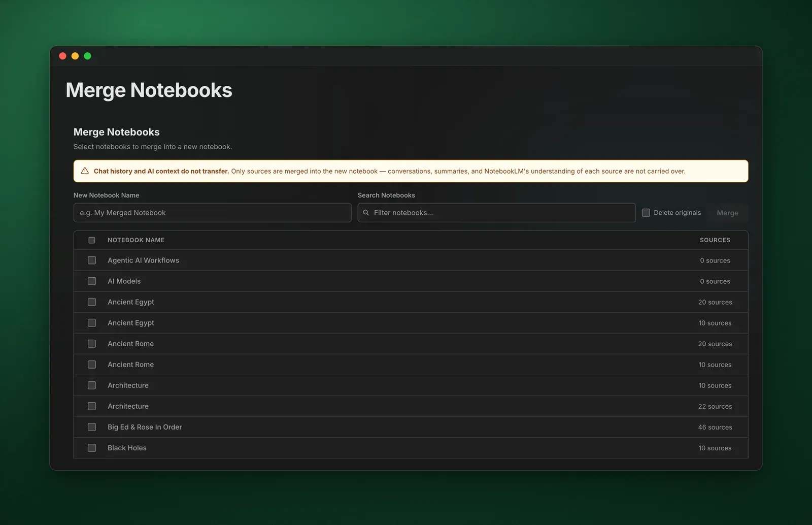Tick the Ancient Rome checkbox with 10 sources
Image resolution: width=812 pixels, height=525 pixels.
pos(92,365)
